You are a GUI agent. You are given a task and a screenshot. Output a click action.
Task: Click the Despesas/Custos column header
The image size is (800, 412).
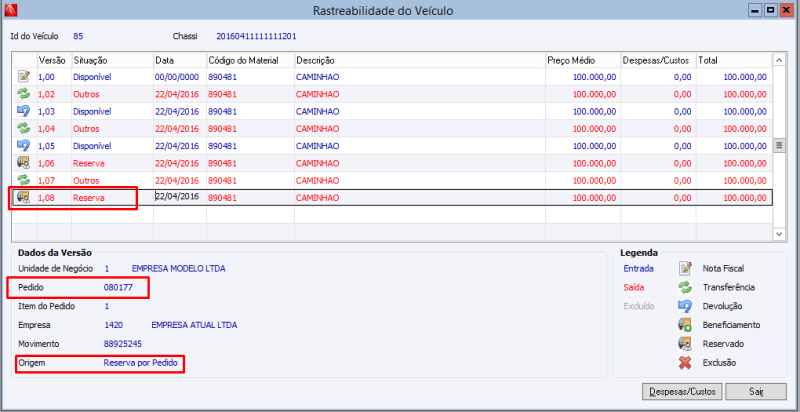point(658,60)
